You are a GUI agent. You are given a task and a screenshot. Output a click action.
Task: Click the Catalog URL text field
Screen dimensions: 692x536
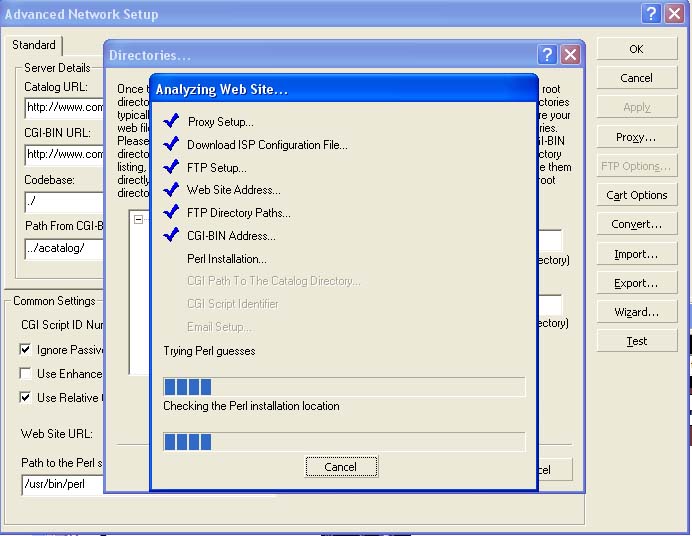point(64,107)
